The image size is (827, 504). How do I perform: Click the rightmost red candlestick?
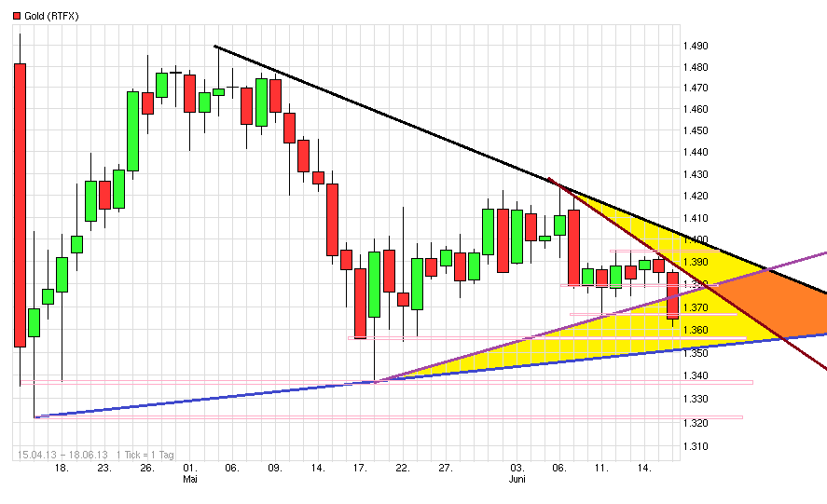point(673,295)
